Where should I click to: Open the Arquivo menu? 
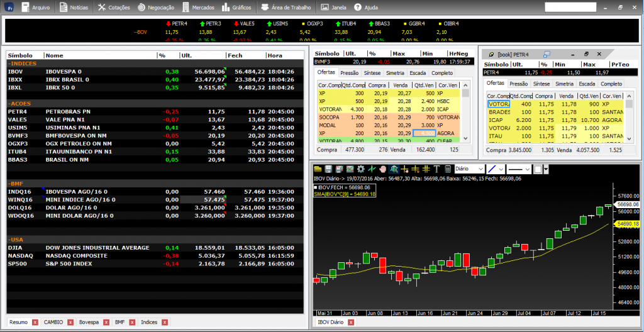[x=36, y=7]
